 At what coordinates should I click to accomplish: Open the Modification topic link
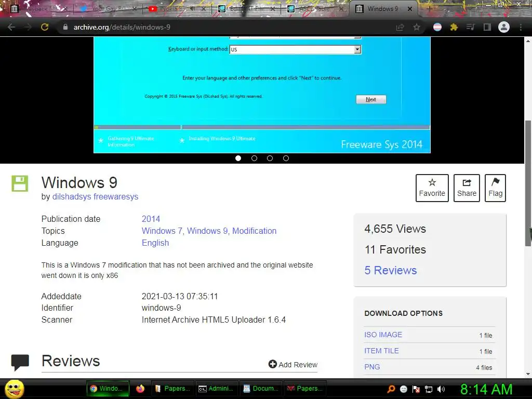[x=255, y=231]
